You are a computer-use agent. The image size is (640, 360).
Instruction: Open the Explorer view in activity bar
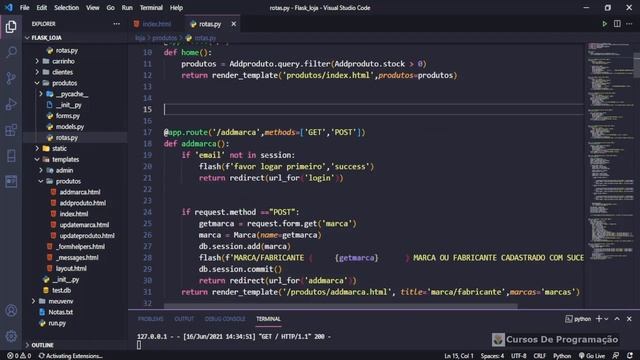pos(11,27)
